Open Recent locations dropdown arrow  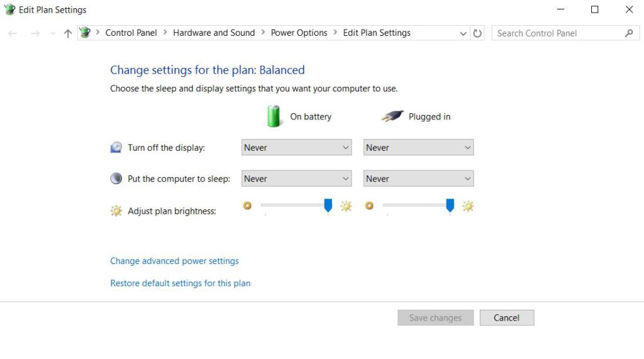coord(53,33)
